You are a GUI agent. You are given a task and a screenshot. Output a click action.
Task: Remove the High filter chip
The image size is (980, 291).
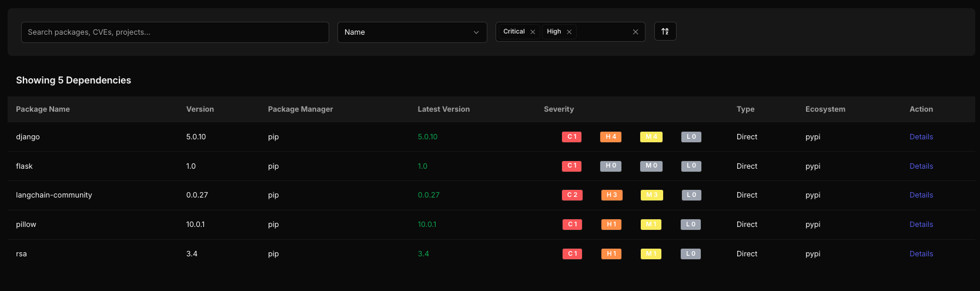click(569, 32)
